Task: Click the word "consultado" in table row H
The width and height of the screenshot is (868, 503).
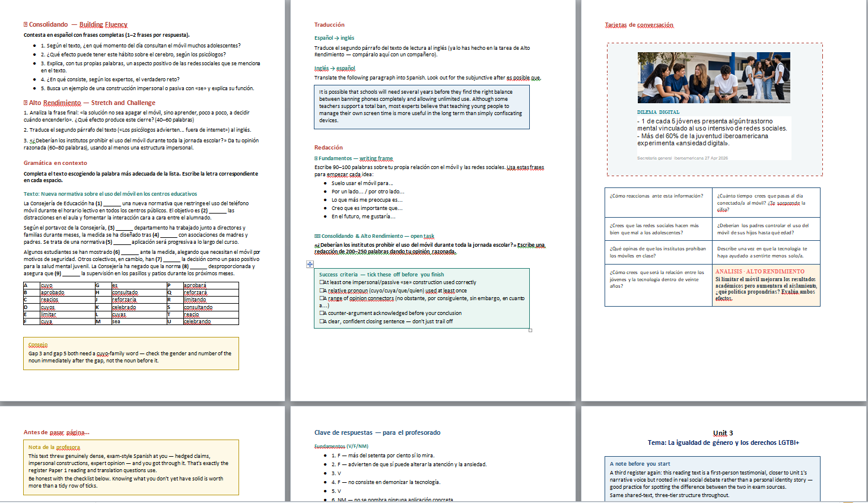Action: pos(125,292)
